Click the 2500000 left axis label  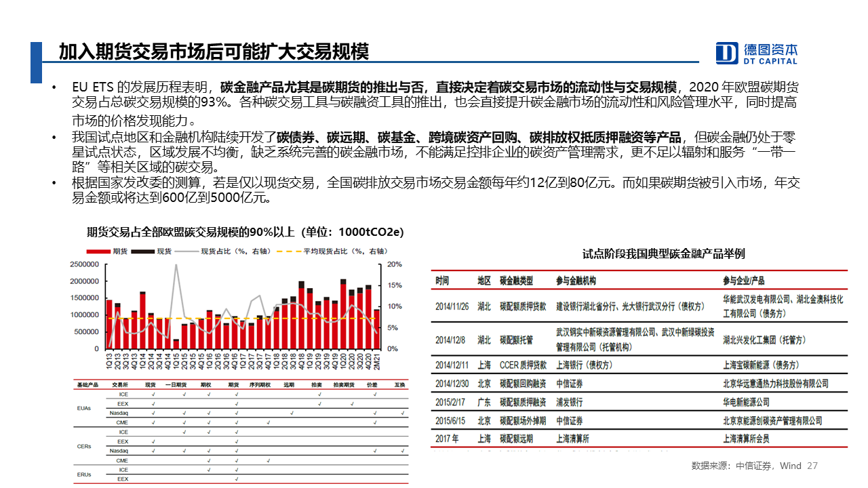84,264
